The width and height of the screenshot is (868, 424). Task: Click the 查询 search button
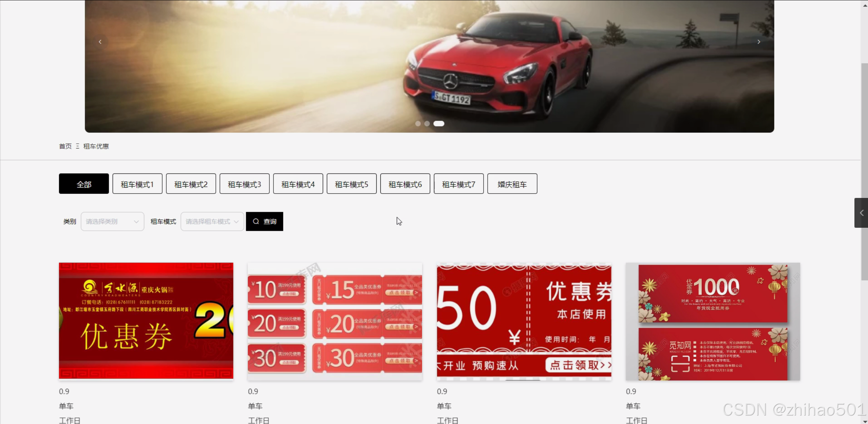coord(264,221)
